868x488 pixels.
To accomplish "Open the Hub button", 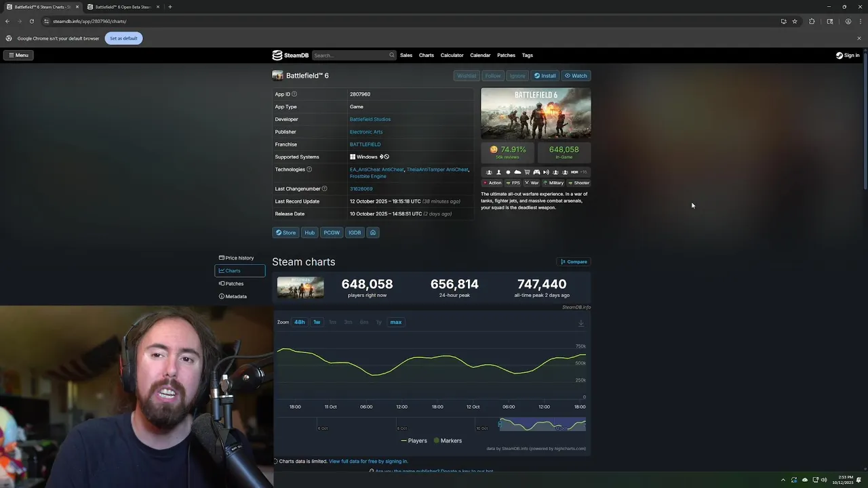I will pyautogui.click(x=309, y=232).
